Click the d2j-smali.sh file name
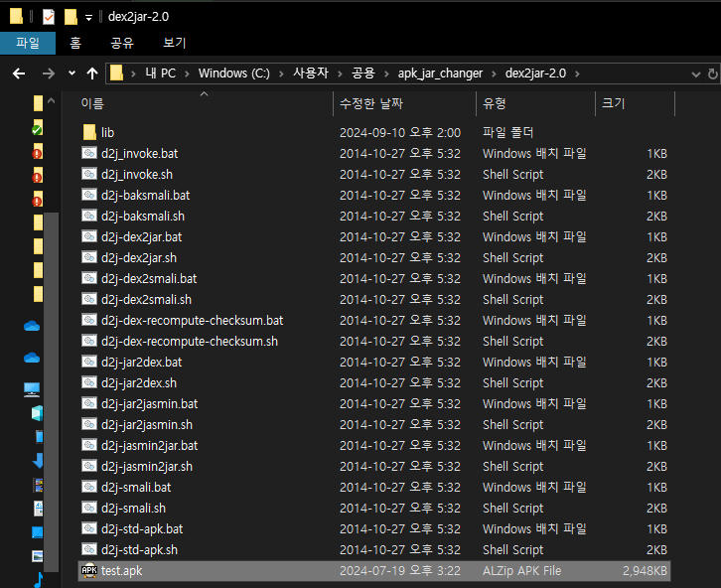This screenshot has height=588, width=721. click(133, 508)
